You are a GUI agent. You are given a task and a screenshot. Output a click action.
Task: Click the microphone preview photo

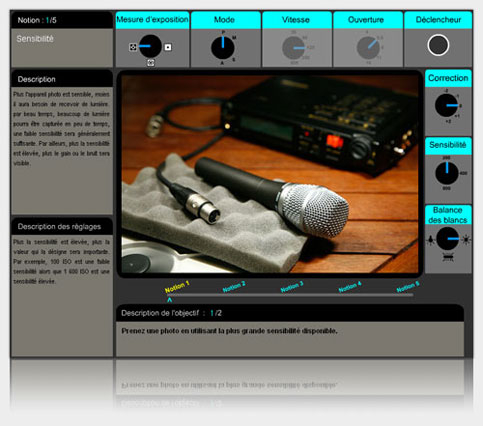(x=270, y=174)
